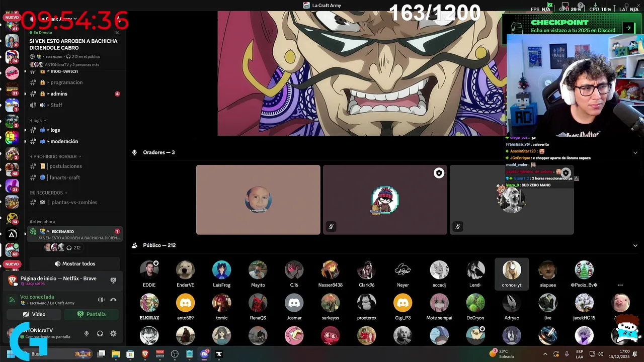Toggle microphone mute in user panel

87,333
